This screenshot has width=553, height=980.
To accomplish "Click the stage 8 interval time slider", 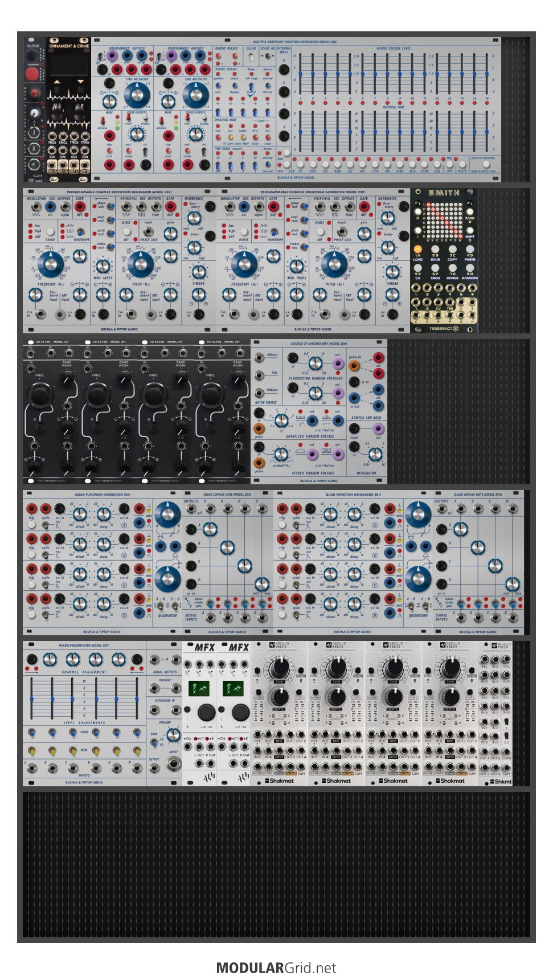I will click(x=387, y=131).
